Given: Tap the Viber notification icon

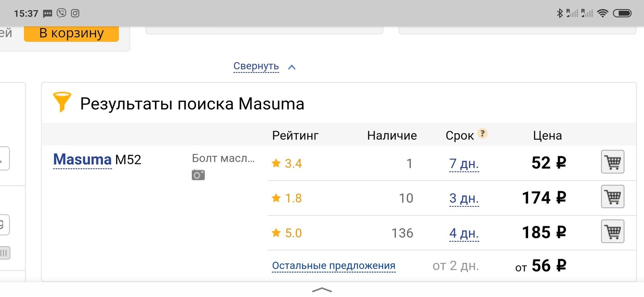Looking at the screenshot, I should click(61, 13).
